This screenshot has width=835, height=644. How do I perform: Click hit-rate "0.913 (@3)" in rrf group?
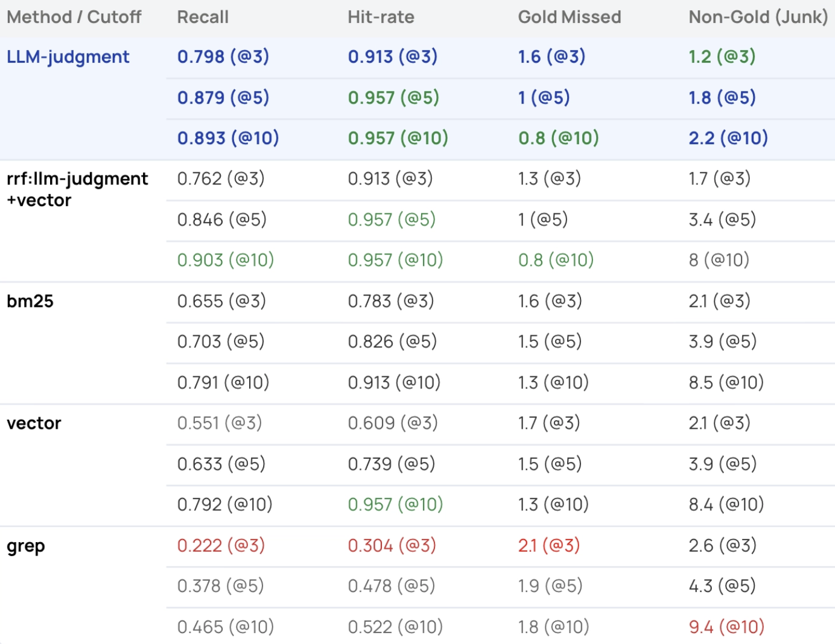(390, 178)
